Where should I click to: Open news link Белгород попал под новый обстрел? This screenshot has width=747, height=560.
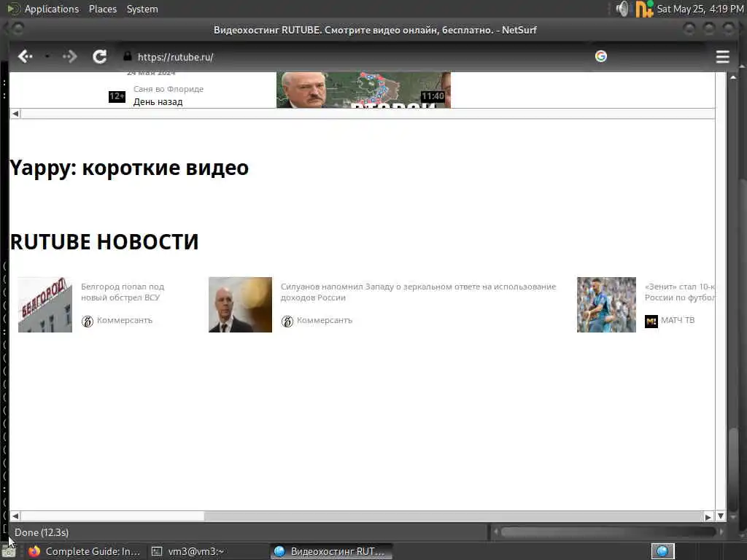[x=123, y=292]
